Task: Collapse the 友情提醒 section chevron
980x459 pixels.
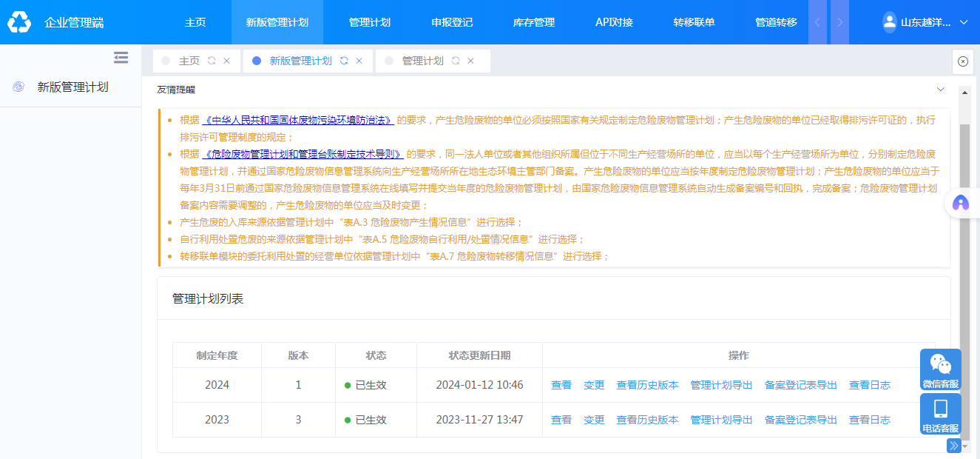Action: click(x=940, y=90)
